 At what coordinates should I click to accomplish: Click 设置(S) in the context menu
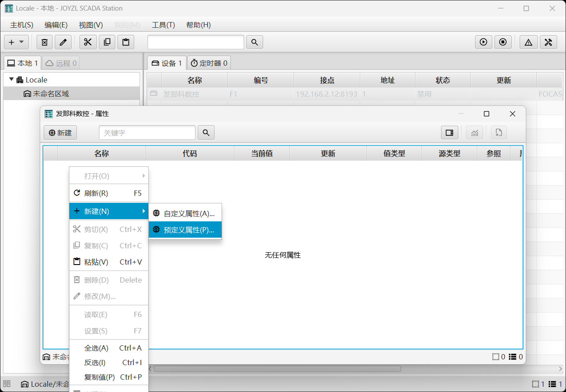point(109,331)
